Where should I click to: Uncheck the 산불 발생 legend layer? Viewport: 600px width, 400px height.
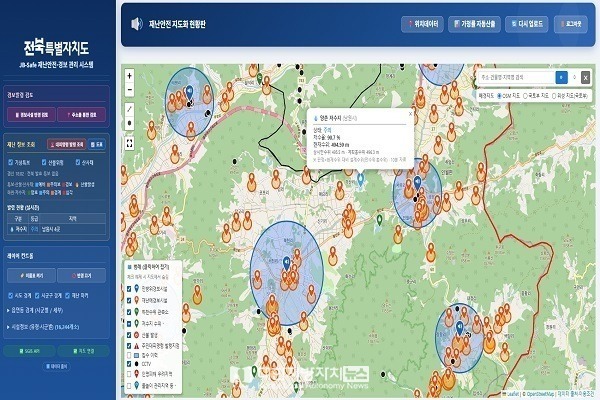click(x=129, y=335)
